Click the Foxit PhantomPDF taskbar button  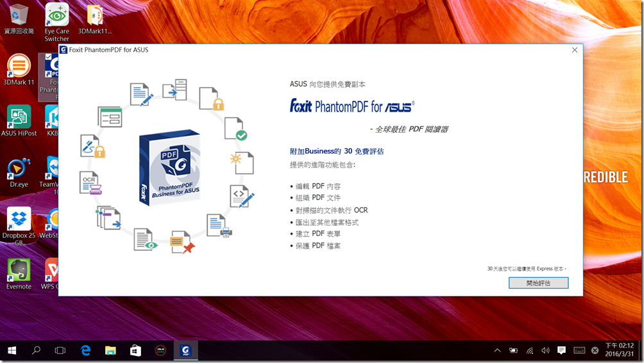185,350
